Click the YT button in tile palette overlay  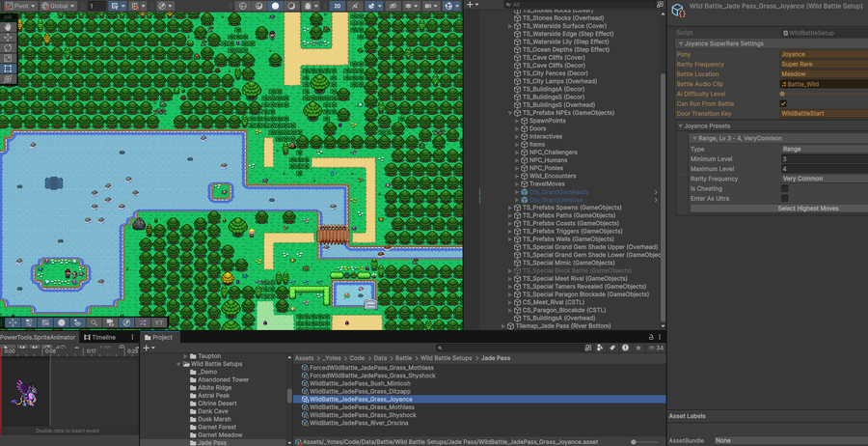(159, 322)
